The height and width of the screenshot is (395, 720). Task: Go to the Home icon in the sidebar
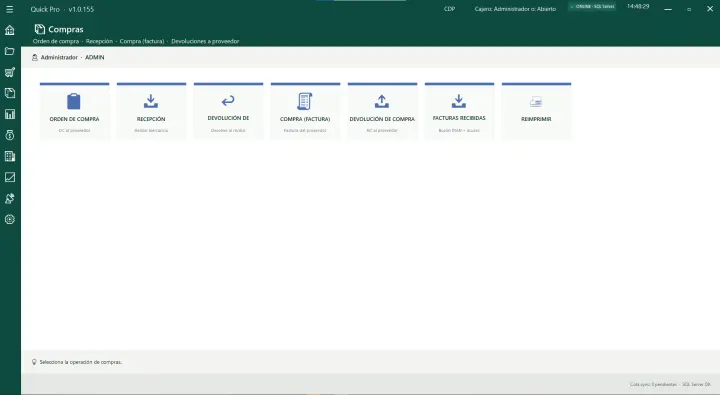[10, 30]
